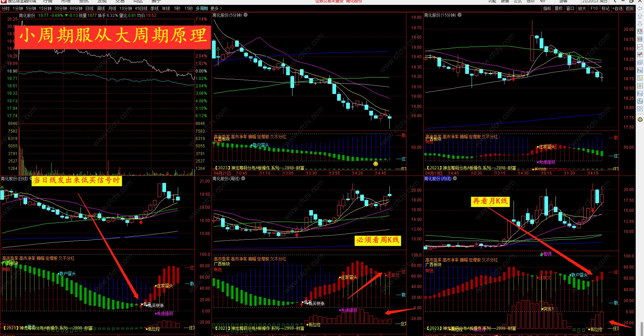Open the 公式 menu
Viewport: 644px width, 336px height.
pos(518,2)
